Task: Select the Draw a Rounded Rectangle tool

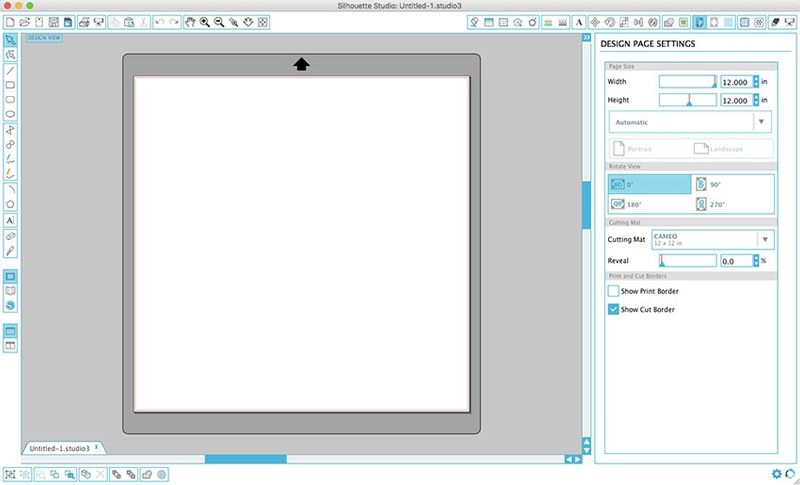Action: coord(10,99)
